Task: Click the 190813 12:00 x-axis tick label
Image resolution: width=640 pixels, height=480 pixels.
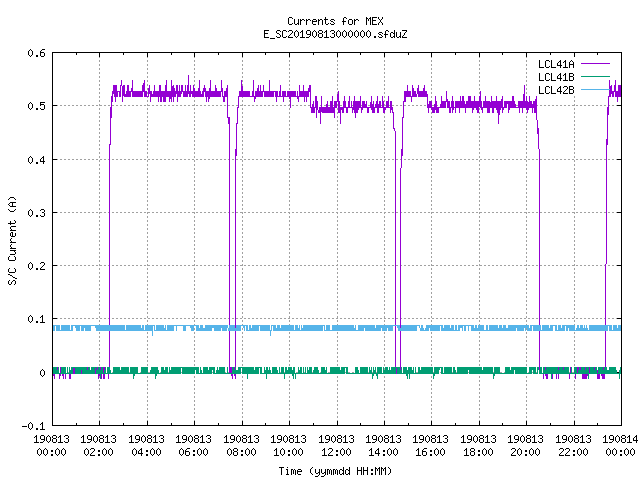Action: tap(336, 446)
